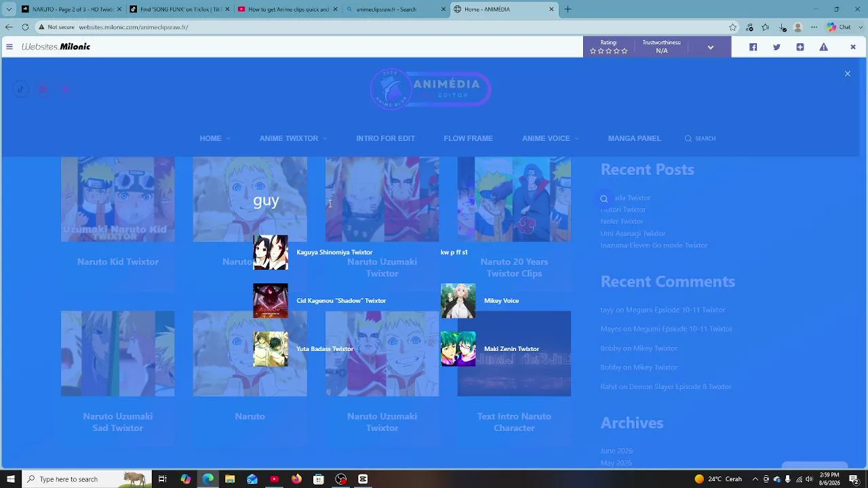Close the Milonic top bar
The image size is (868, 488).
[x=853, y=47]
